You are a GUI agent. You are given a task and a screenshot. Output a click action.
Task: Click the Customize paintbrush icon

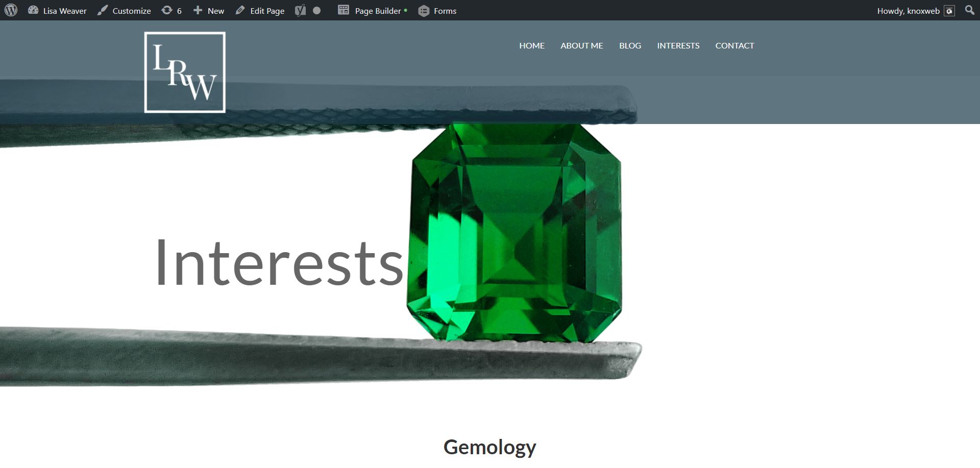coord(103,10)
